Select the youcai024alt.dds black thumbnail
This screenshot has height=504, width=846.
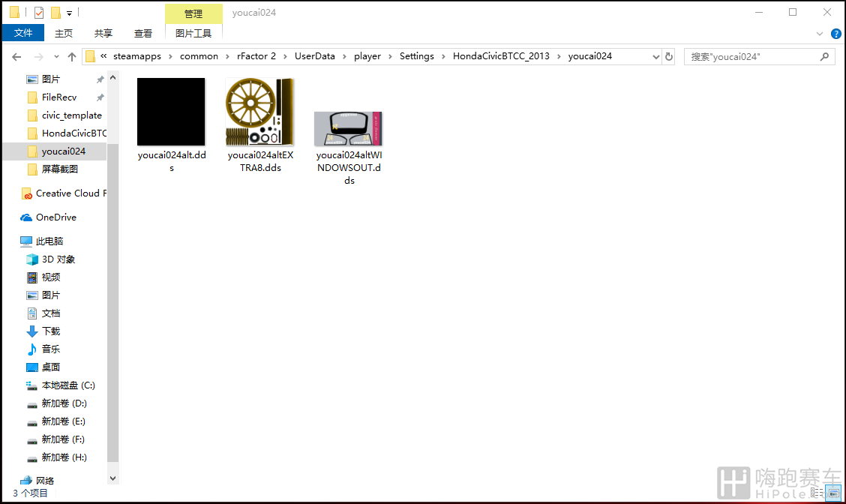(x=171, y=112)
